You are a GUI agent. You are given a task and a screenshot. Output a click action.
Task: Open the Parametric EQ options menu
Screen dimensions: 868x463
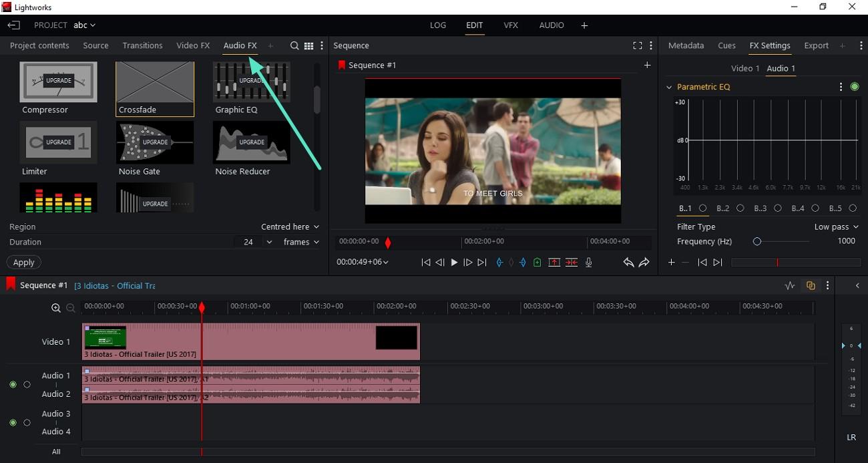(x=841, y=87)
